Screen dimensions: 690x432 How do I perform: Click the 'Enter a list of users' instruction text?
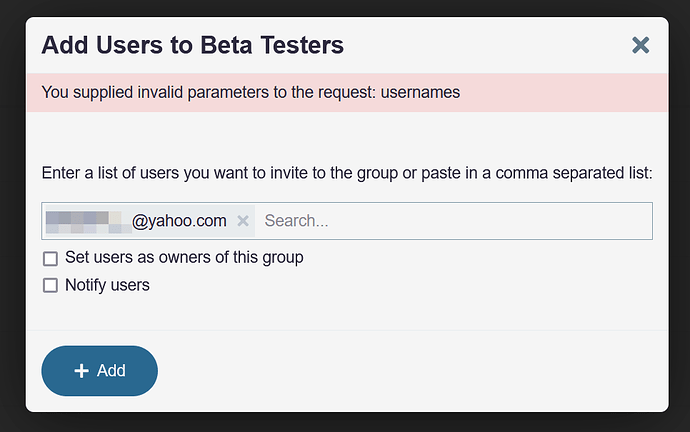(347, 173)
